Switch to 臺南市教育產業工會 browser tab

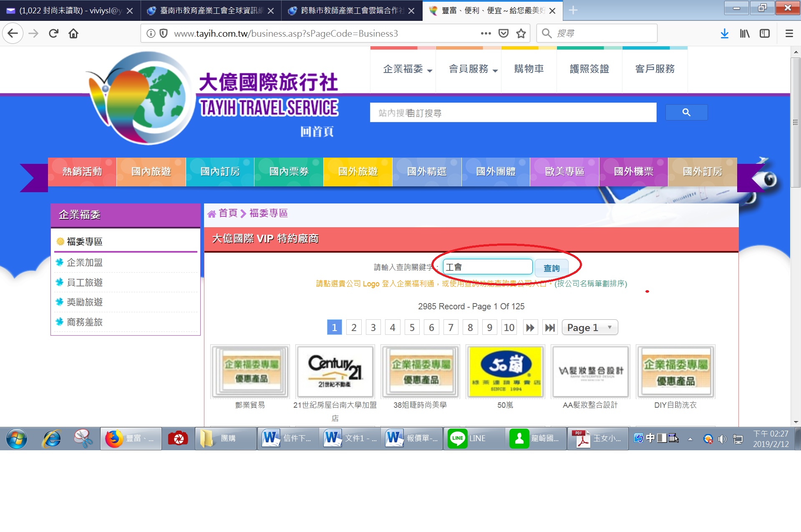[211, 10]
